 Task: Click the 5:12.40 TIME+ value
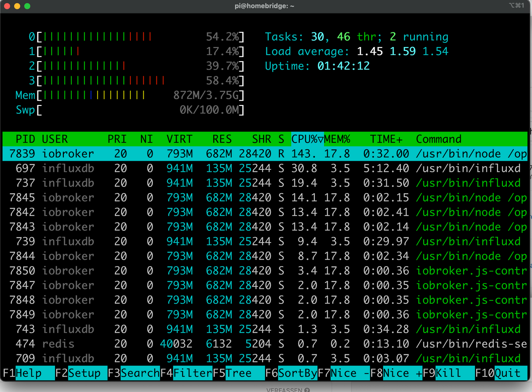point(386,168)
